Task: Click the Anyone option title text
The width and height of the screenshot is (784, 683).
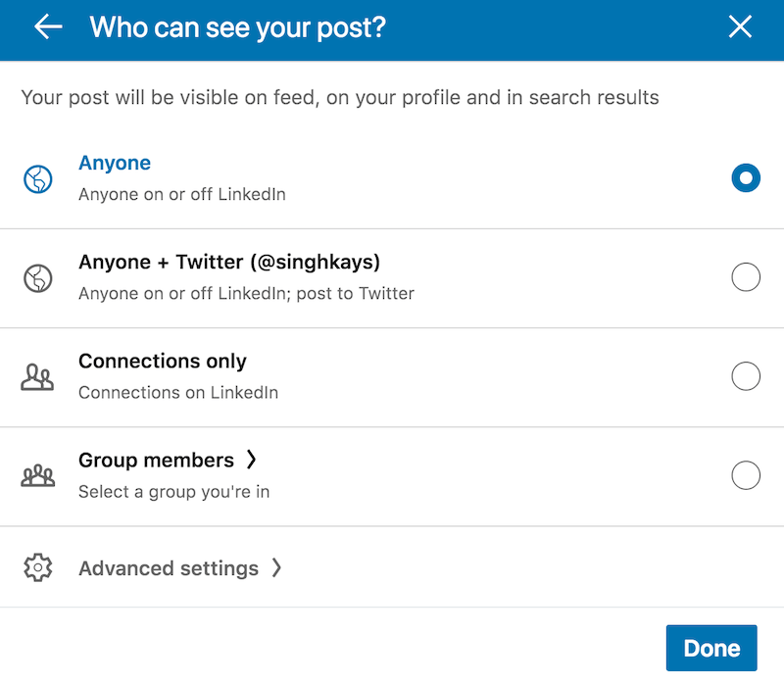Action: click(x=115, y=163)
